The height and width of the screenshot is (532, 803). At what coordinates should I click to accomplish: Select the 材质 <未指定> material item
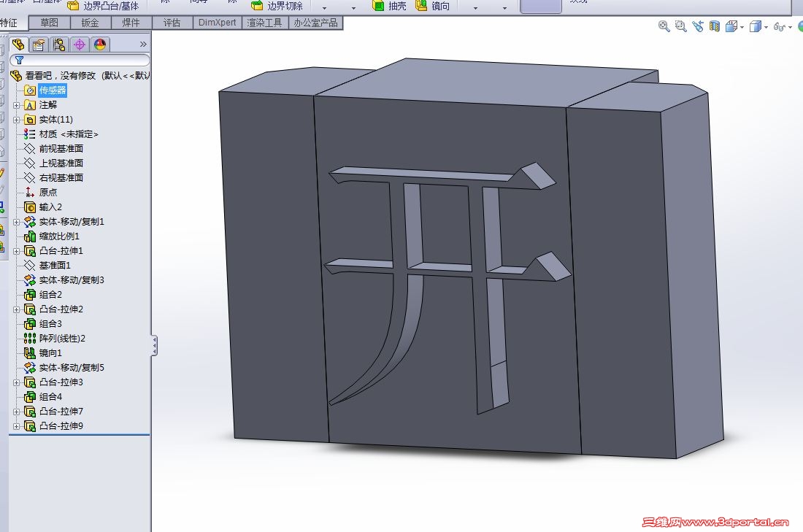click(x=61, y=134)
